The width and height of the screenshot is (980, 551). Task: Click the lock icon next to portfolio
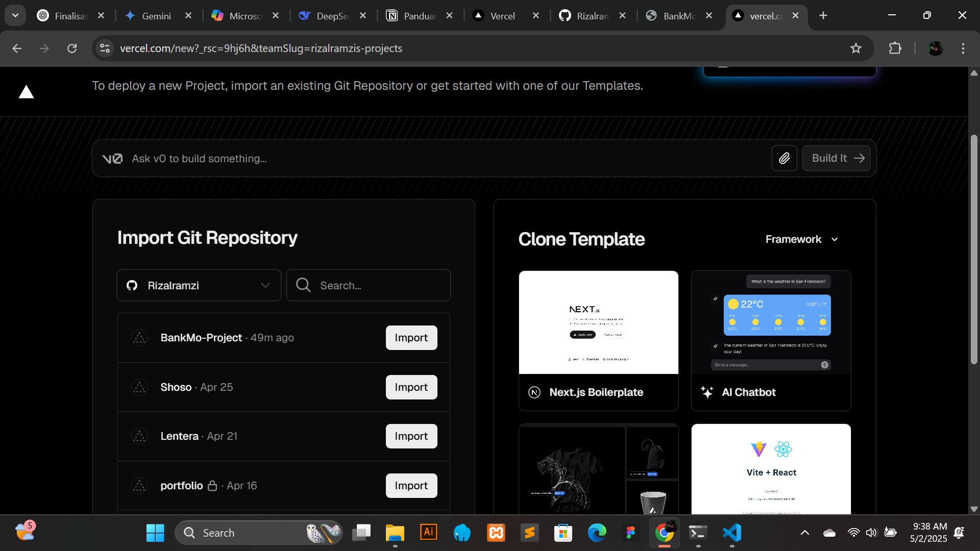212,486
